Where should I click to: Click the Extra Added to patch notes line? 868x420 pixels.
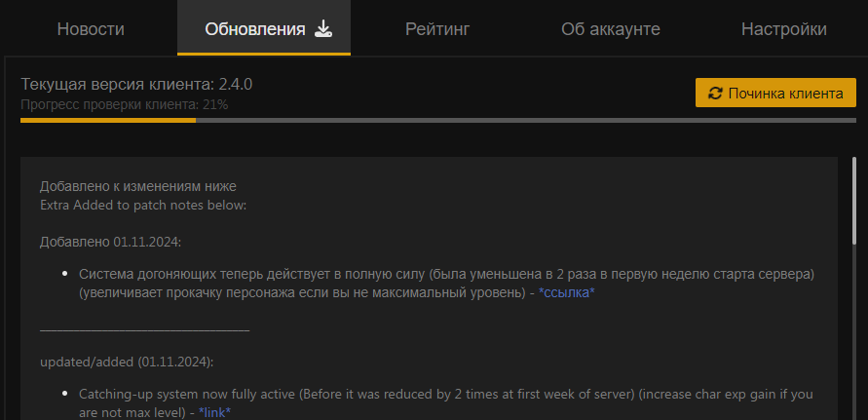click(x=143, y=205)
